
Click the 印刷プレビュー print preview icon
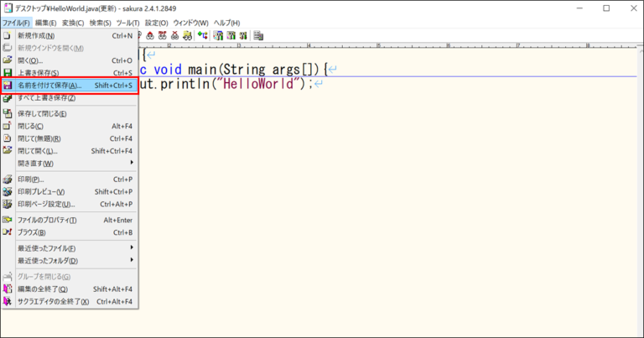pos(8,192)
